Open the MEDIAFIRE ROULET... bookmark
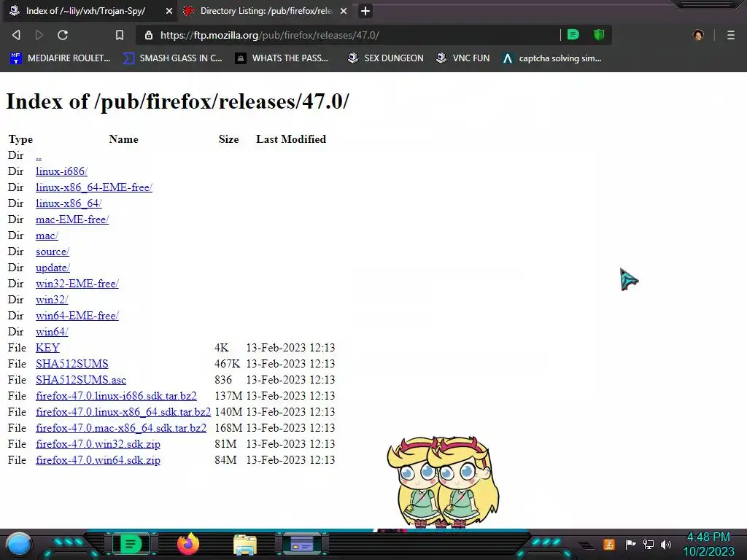This screenshot has width=747, height=560. (60, 58)
